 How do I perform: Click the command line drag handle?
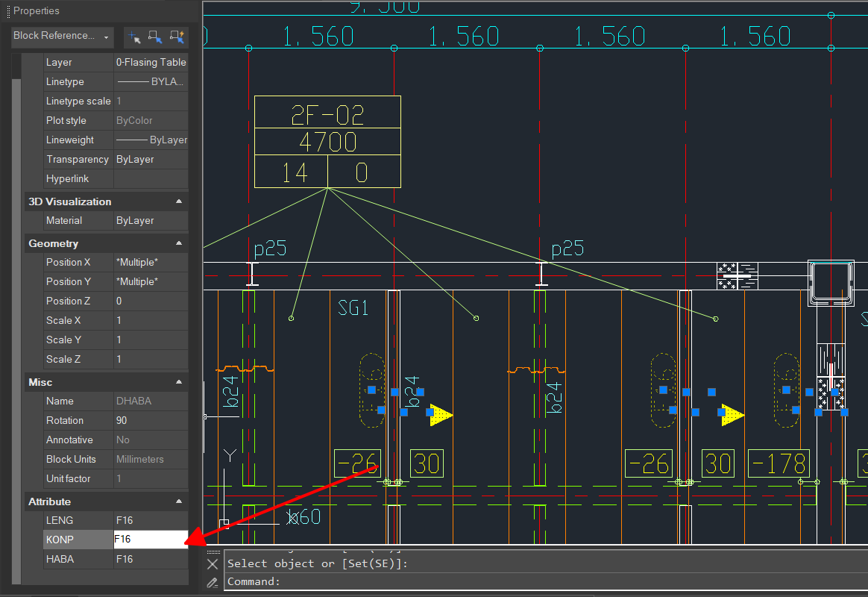click(x=213, y=551)
